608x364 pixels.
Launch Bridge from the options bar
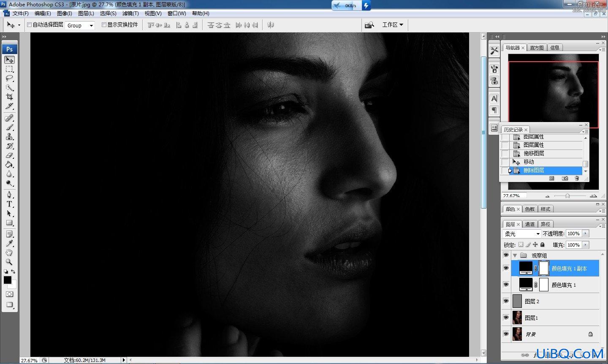tap(370, 25)
